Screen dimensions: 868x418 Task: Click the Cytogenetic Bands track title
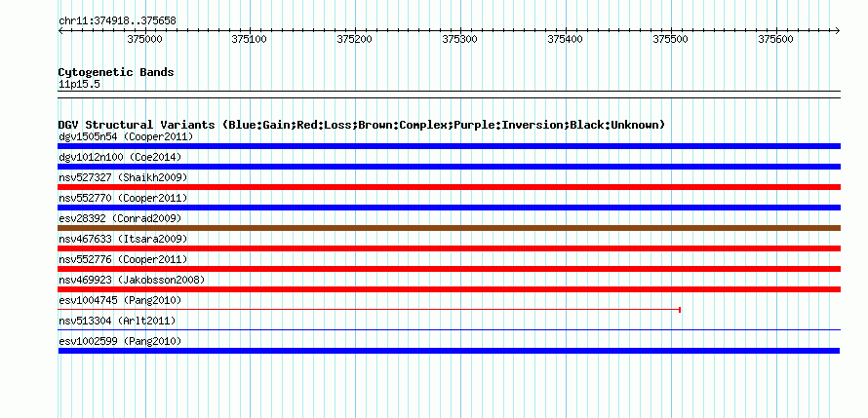[x=116, y=72]
